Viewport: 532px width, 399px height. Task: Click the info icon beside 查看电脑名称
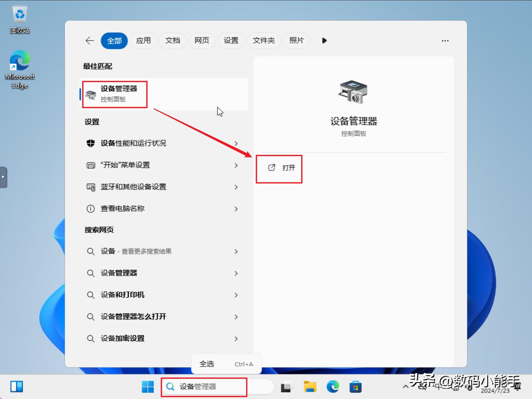tap(91, 209)
